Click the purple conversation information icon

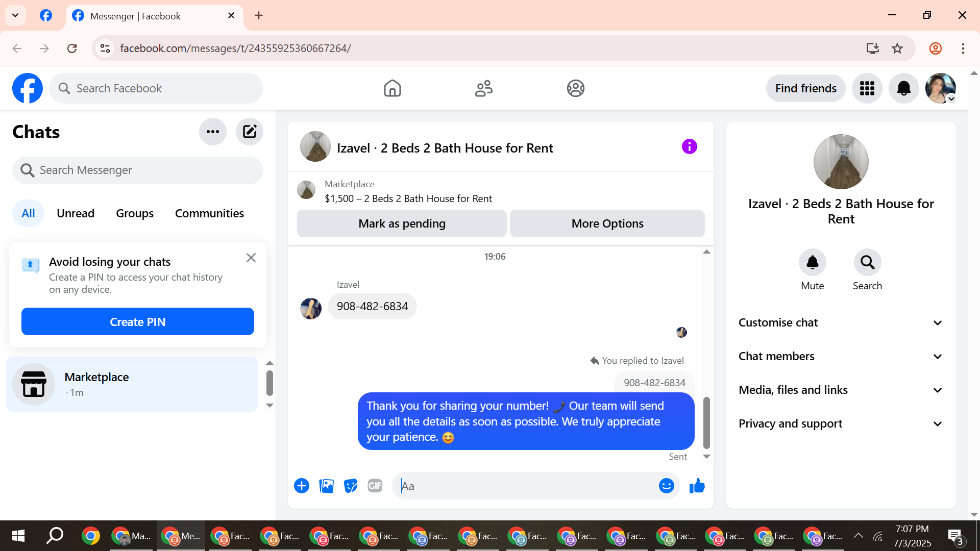pyautogui.click(x=689, y=147)
